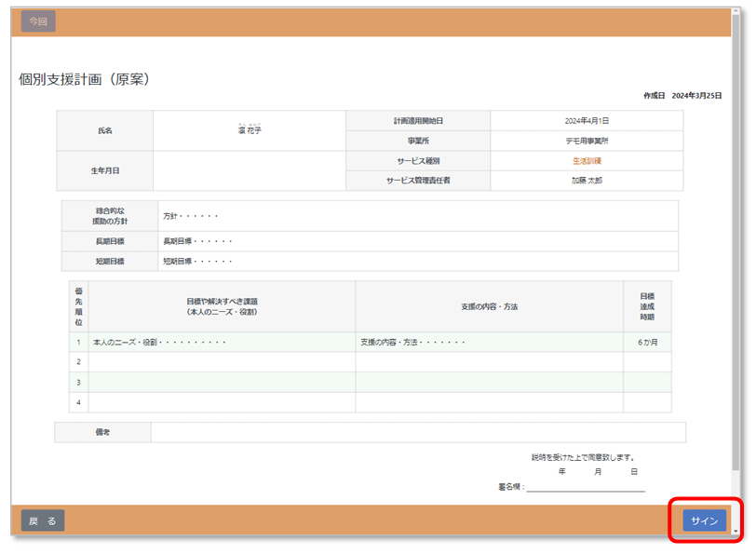Click the empty 生年月日 value cell
Screen dimensions: 756x554
250,171
